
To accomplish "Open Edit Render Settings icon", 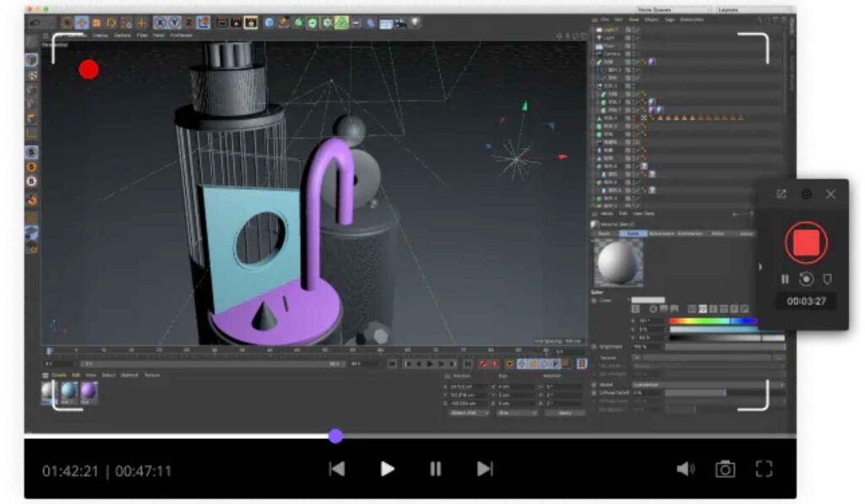I will click(x=251, y=23).
